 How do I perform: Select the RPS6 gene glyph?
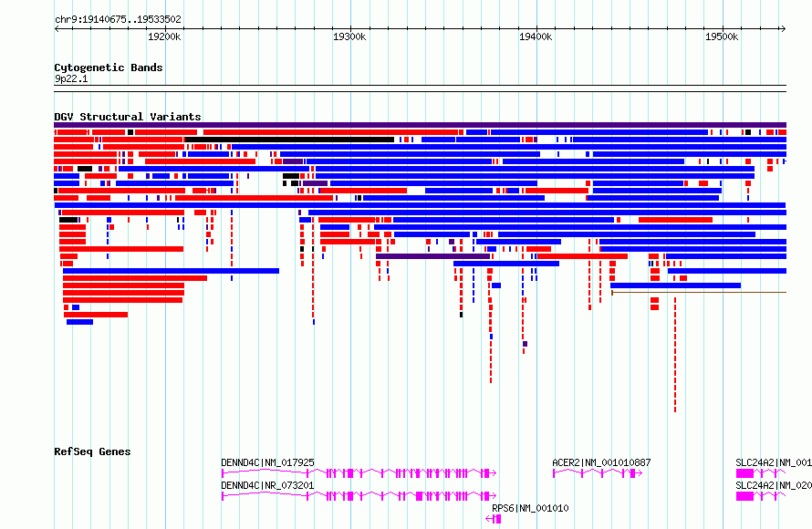pyautogui.click(x=494, y=519)
